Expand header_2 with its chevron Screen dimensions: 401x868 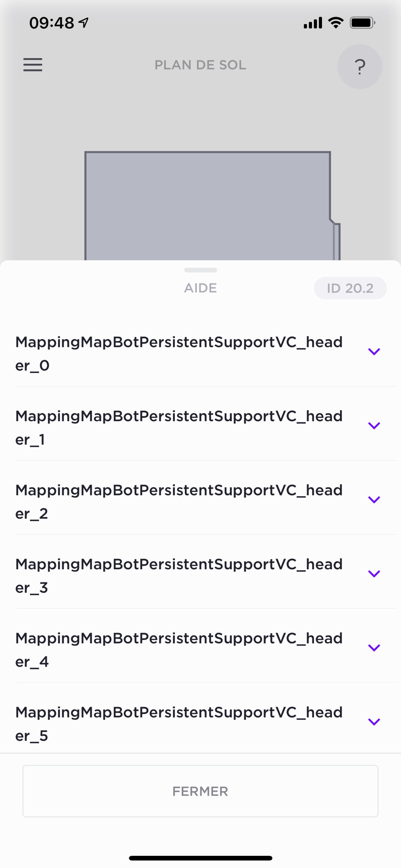click(374, 499)
